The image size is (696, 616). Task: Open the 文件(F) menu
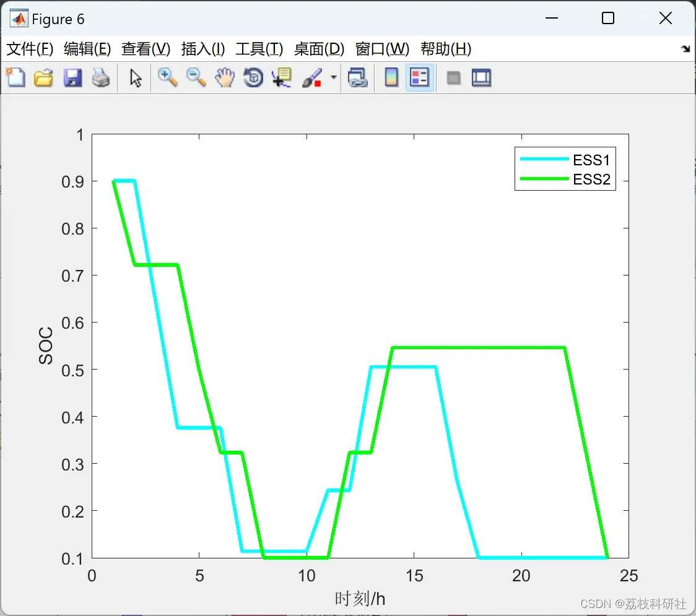click(30, 49)
